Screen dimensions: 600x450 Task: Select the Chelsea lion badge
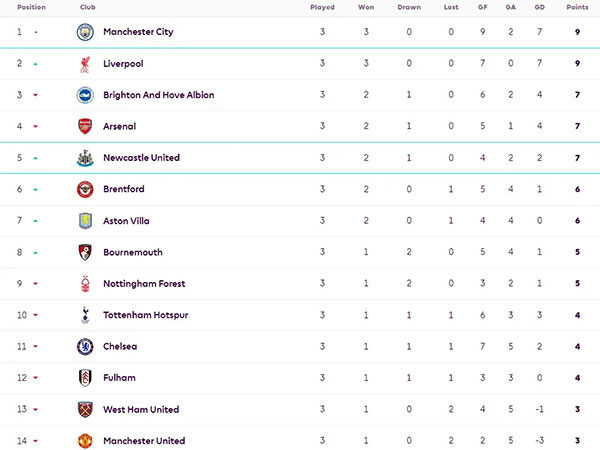pyautogui.click(x=85, y=347)
